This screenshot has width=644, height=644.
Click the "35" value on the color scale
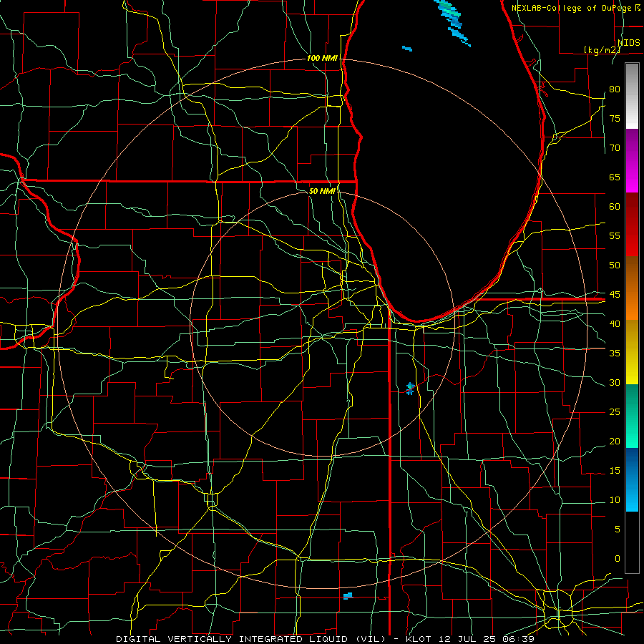click(615, 353)
